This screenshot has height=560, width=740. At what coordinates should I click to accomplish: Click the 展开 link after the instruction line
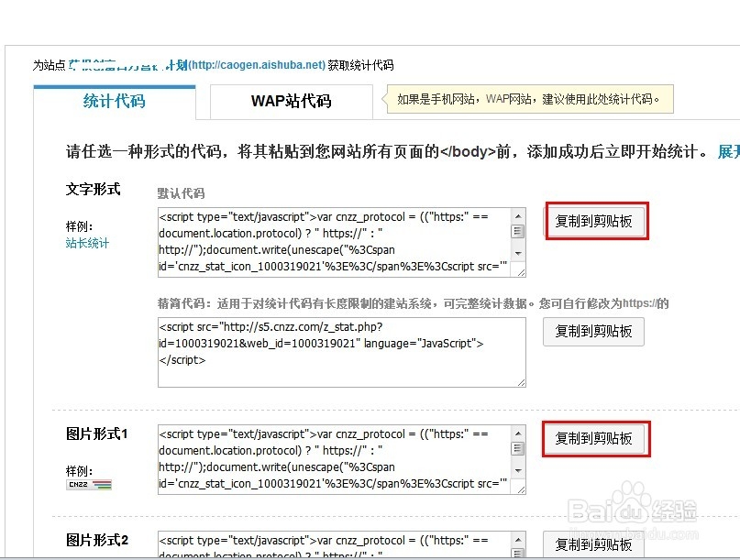tap(728, 152)
